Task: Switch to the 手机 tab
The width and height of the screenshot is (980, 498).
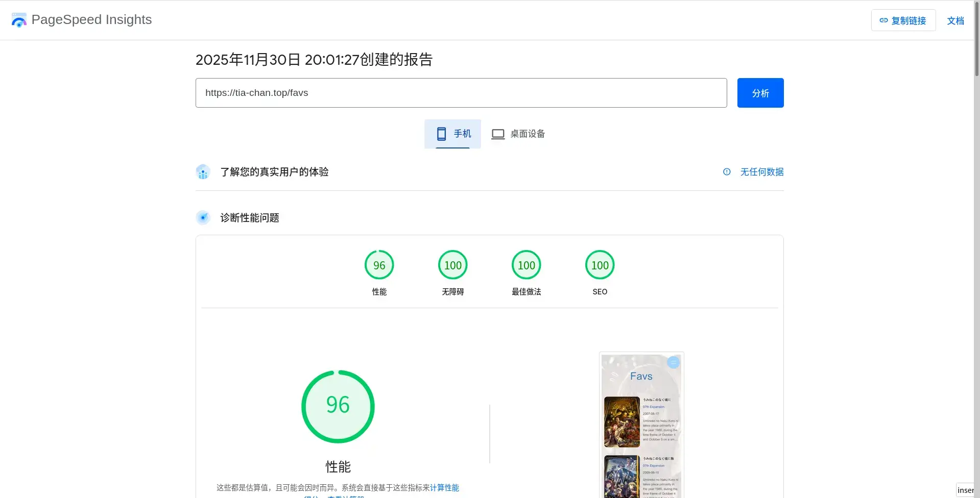Action: click(x=452, y=134)
